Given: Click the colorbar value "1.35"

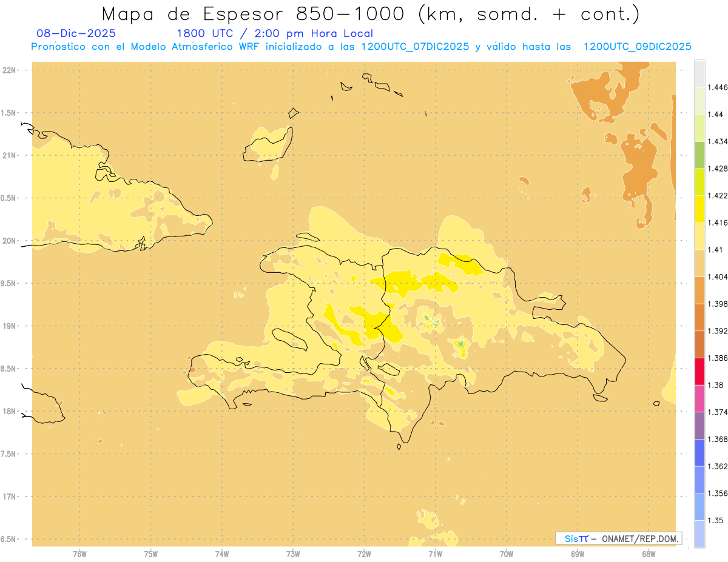Looking at the screenshot, I should [x=715, y=520].
